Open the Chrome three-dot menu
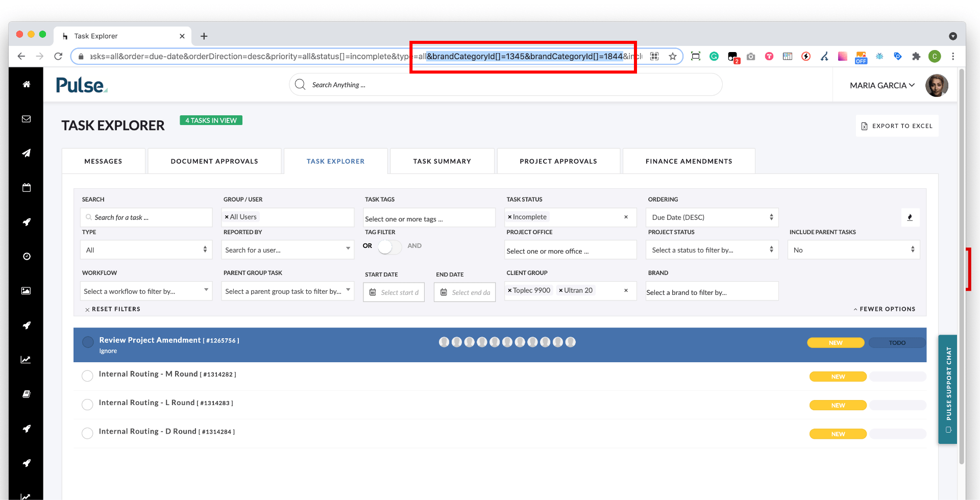This screenshot has width=980, height=500. [x=953, y=56]
